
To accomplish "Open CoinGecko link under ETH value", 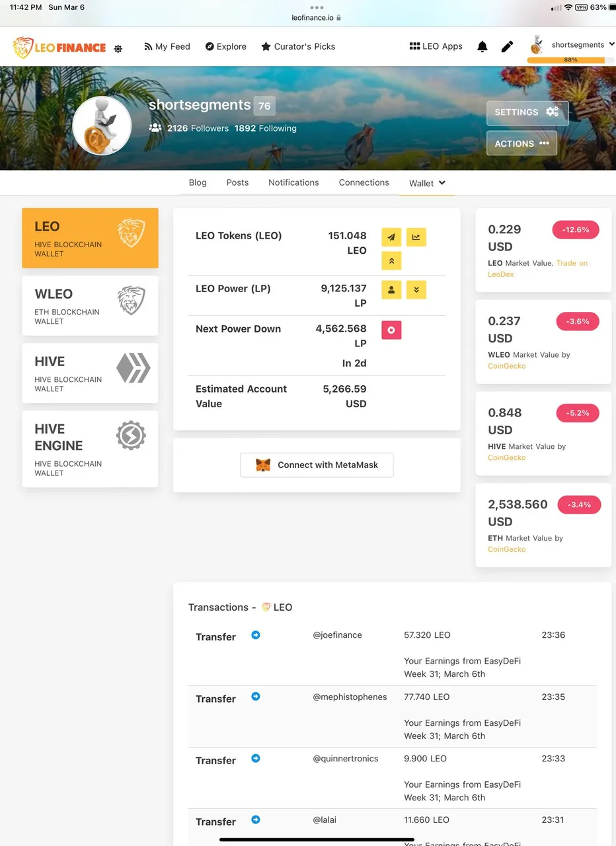I will click(507, 549).
